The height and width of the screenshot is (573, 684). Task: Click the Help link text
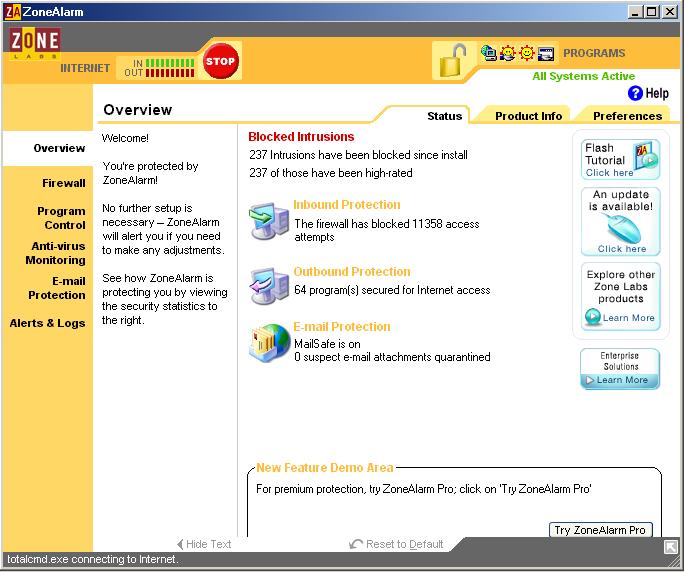657,93
